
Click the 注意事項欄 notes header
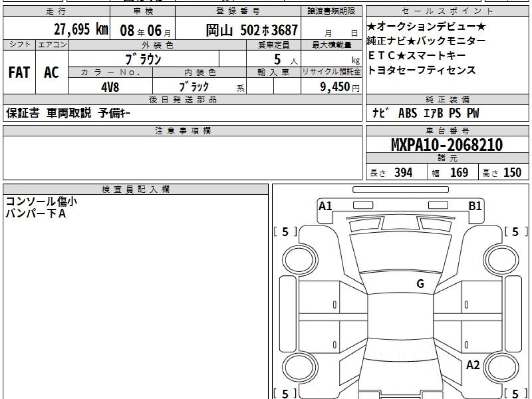click(183, 130)
